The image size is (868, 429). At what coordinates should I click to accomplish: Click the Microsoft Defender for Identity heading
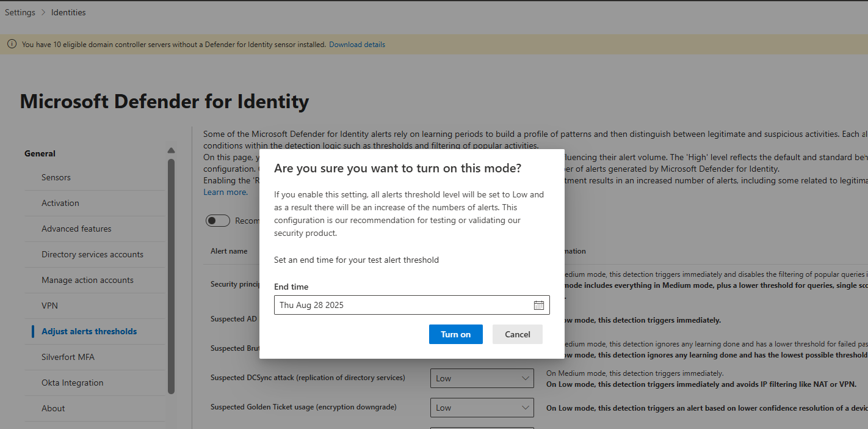[164, 101]
